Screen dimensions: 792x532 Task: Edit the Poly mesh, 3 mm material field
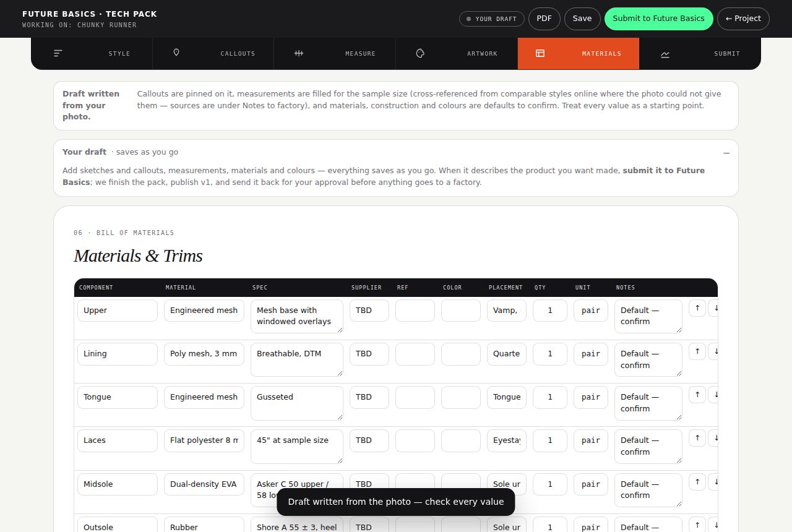(x=204, y=354)
